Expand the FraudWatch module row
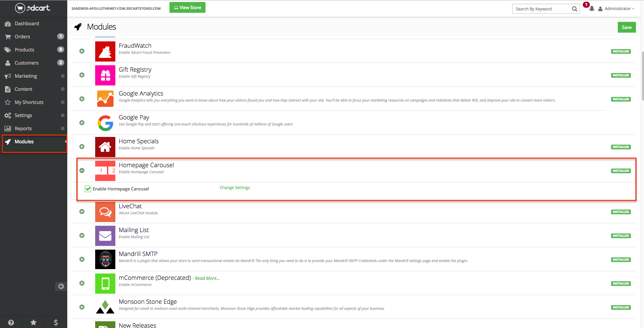Screen dimensions: 644x328 click(x=82, y=51)
